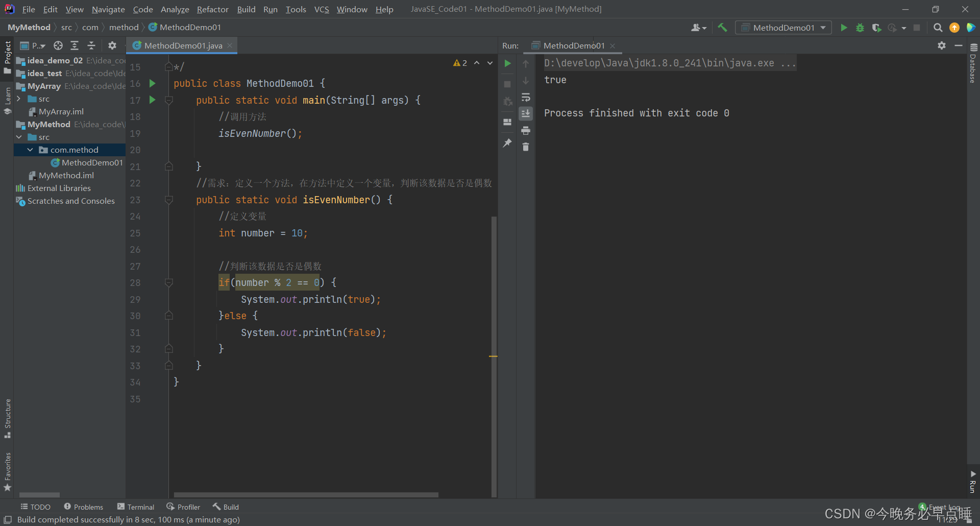The image size is (980, 526).
Task: Select Opened File locate icon in Project panel
Action: (x=58, y=45)
